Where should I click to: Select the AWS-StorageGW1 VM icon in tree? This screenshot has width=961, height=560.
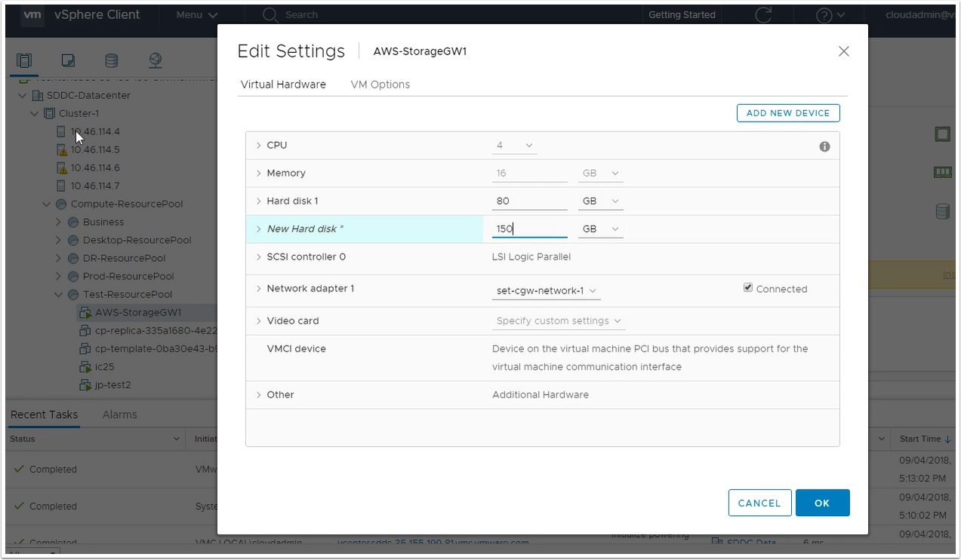click(x=85, y=312)
